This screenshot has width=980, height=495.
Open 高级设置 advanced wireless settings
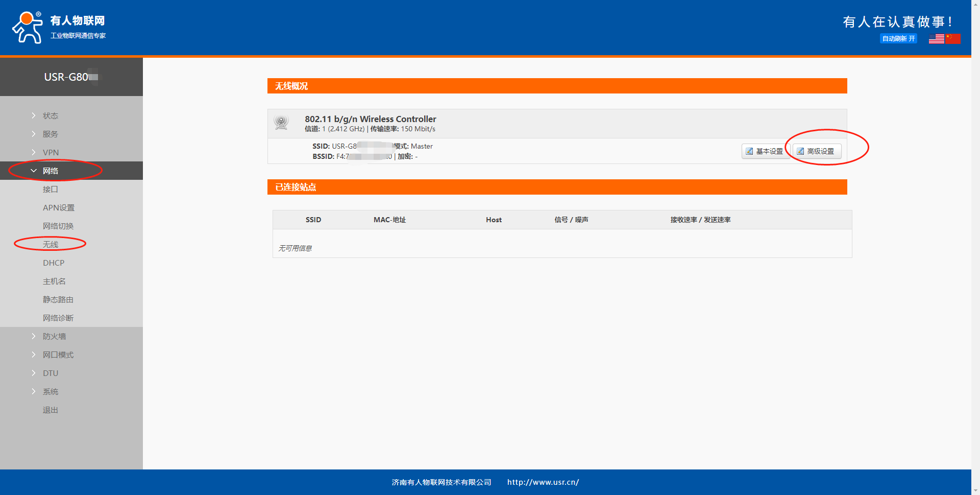pos(816,151)
